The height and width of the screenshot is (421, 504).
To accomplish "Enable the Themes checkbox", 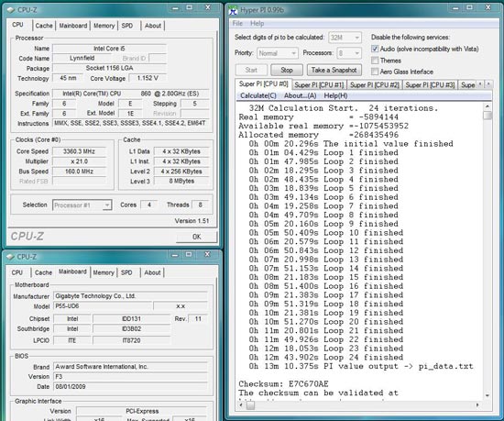I will tap(375, 61).
